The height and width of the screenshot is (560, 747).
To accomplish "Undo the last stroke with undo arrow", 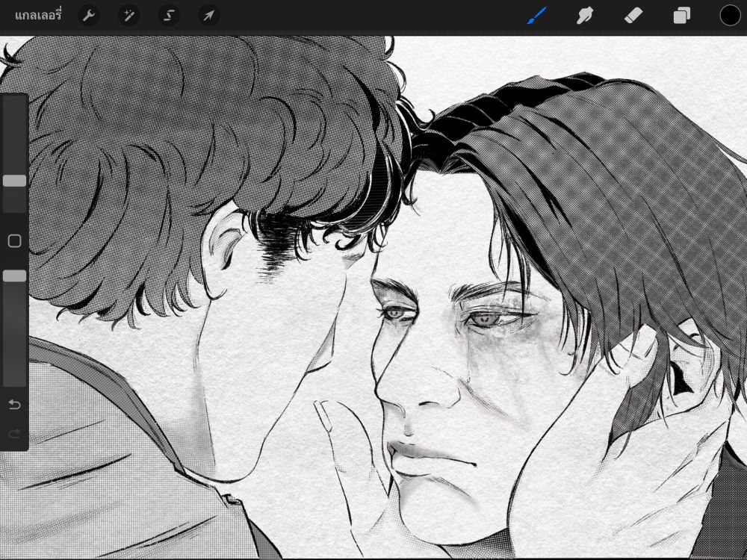I will click(15, 405).
